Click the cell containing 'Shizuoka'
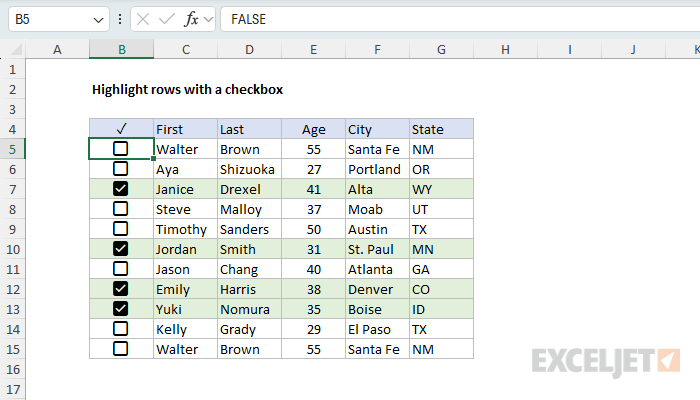This screenshot has height=400, width=700. click(x=250, y=169)
